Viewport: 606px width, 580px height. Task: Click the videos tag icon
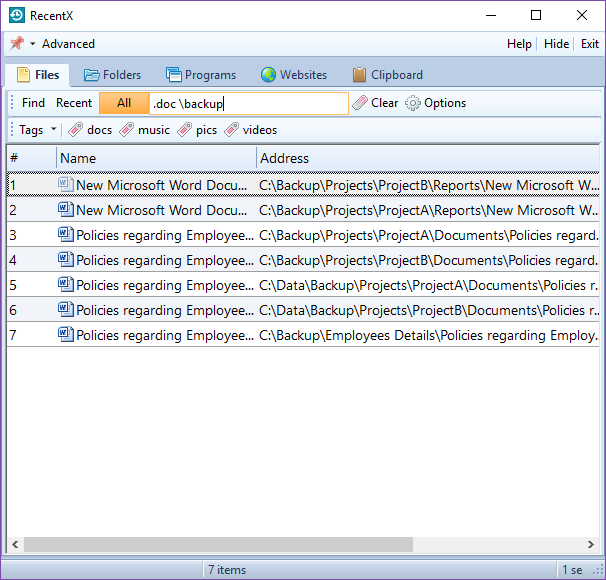click(231, 130)
